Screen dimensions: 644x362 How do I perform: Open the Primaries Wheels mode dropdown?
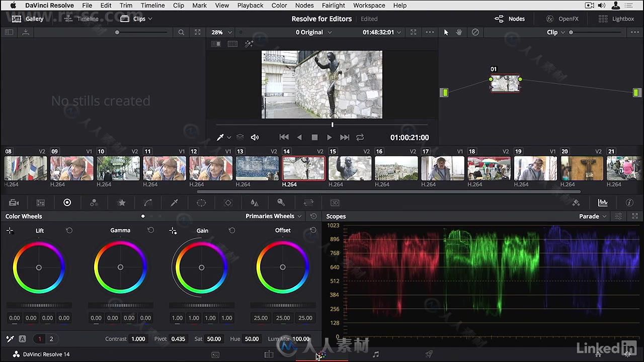[274, 216]
